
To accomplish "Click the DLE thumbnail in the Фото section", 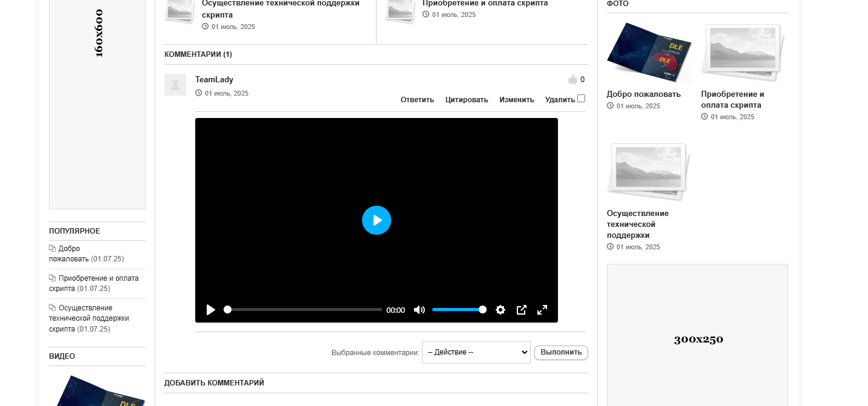I will pyautogui.click(x=649, y=53).
